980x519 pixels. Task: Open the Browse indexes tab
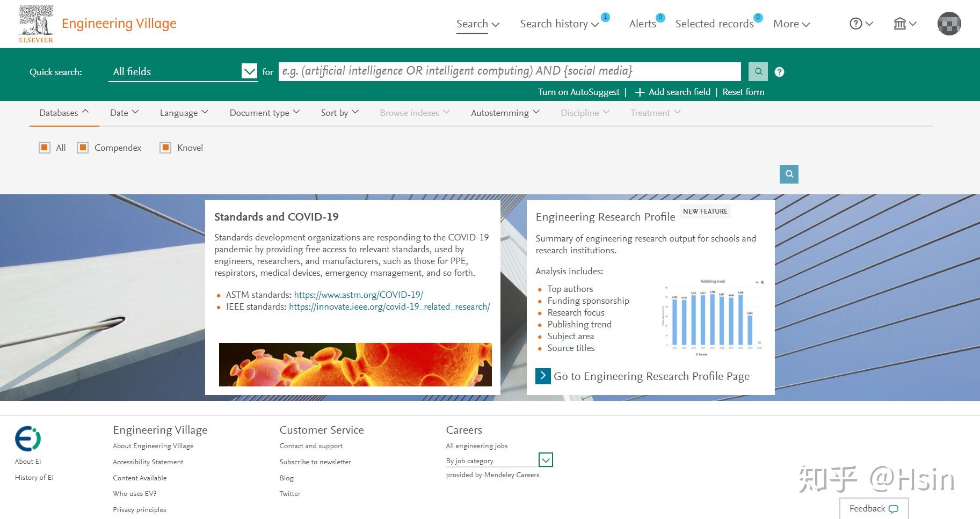(x=415, y=113)
